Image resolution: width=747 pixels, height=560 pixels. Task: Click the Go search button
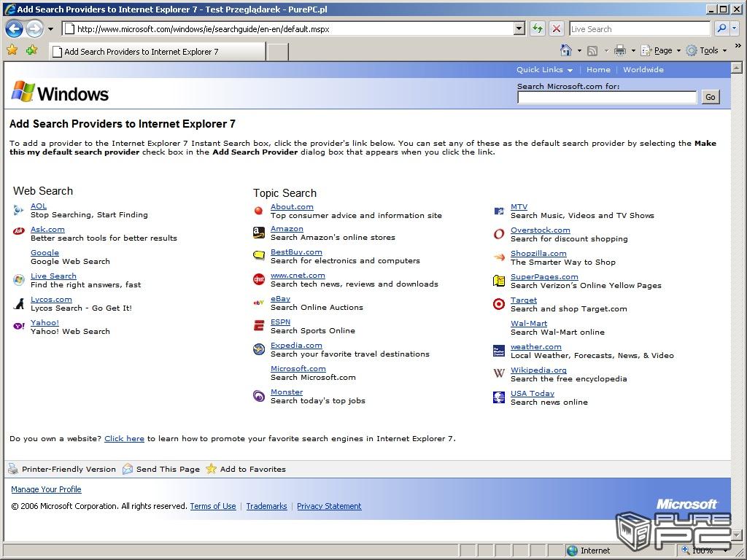click(711, 97)
